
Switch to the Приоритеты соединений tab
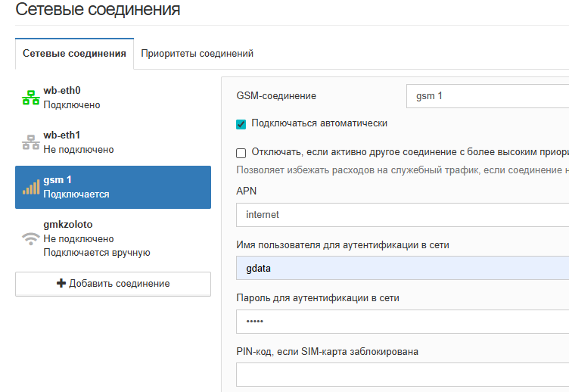click(197, 54)
